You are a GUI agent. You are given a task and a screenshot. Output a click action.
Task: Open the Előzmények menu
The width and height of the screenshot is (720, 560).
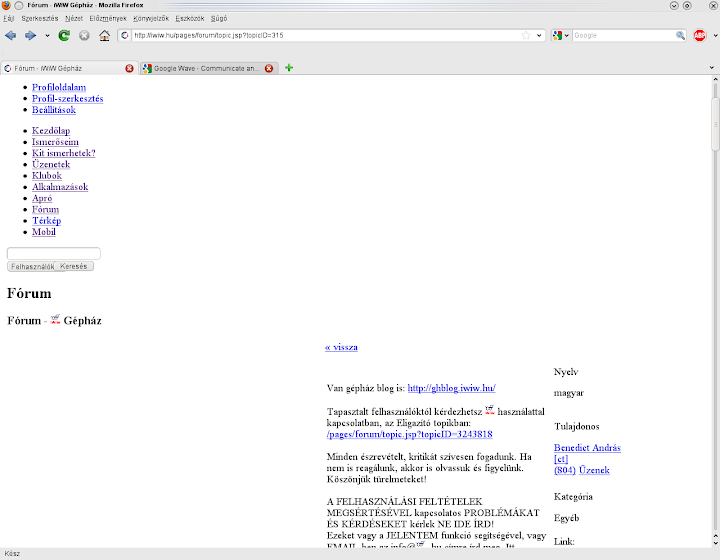pyautogui.click(x=108, y=18)
